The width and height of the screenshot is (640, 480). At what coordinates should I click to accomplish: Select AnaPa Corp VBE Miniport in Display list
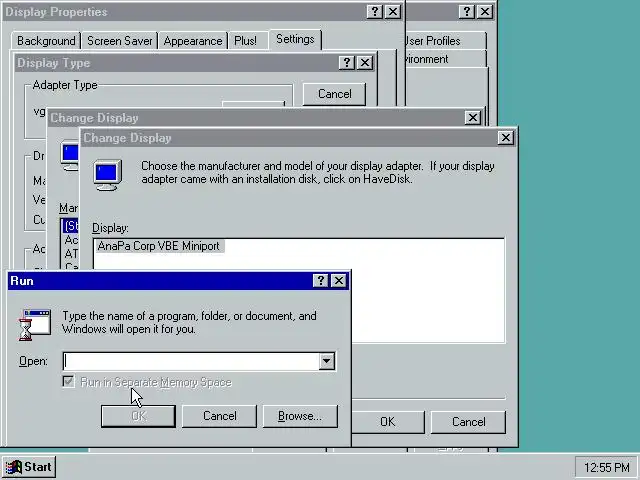159,246
